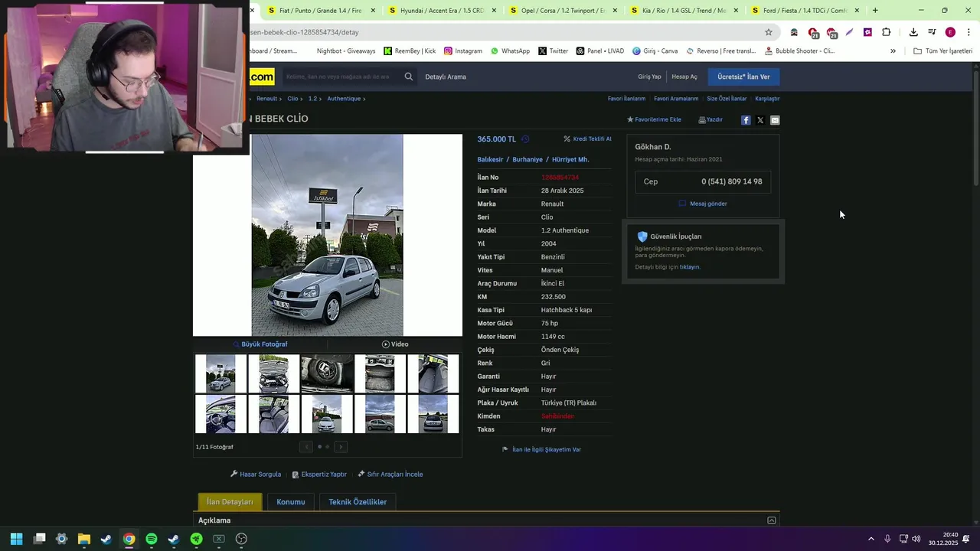
Task: Bookmark this page with the star icon
Action: pyautogui.click(x=769, y=32)
